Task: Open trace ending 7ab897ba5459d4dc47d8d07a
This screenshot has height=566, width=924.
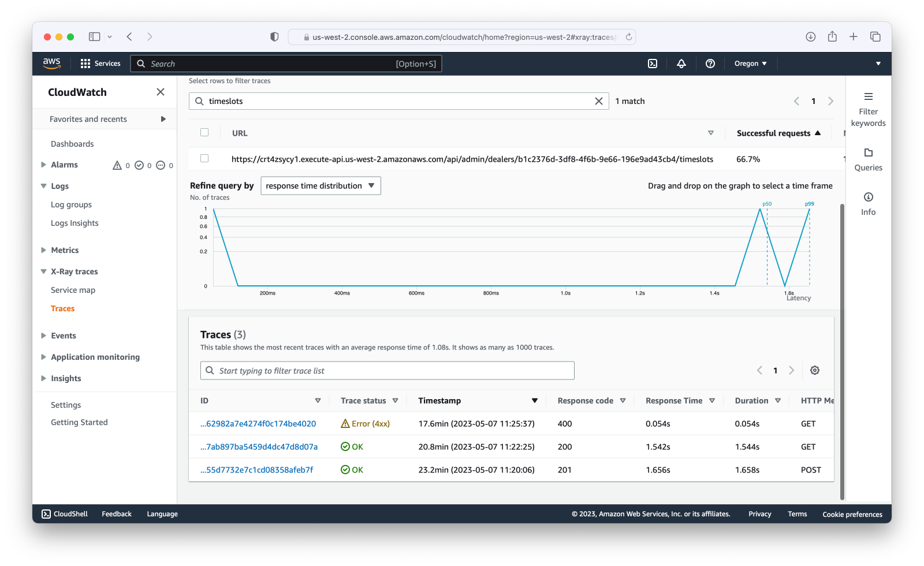Action: coord(259,446)
